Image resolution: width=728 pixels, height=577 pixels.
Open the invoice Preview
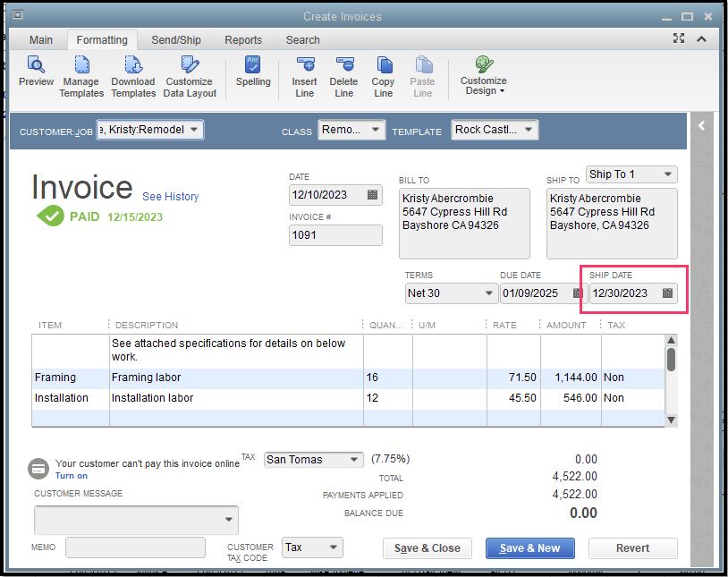[x=36, y=77]
